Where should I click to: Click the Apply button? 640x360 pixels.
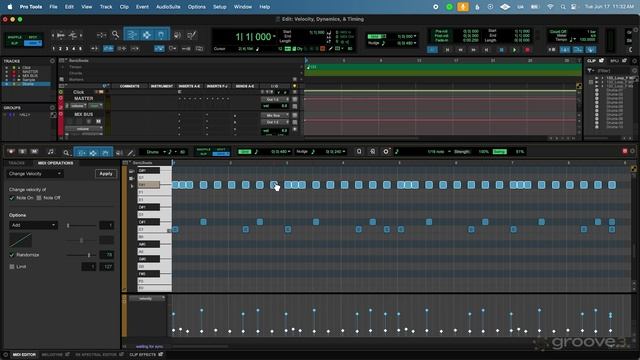point(106,173)
